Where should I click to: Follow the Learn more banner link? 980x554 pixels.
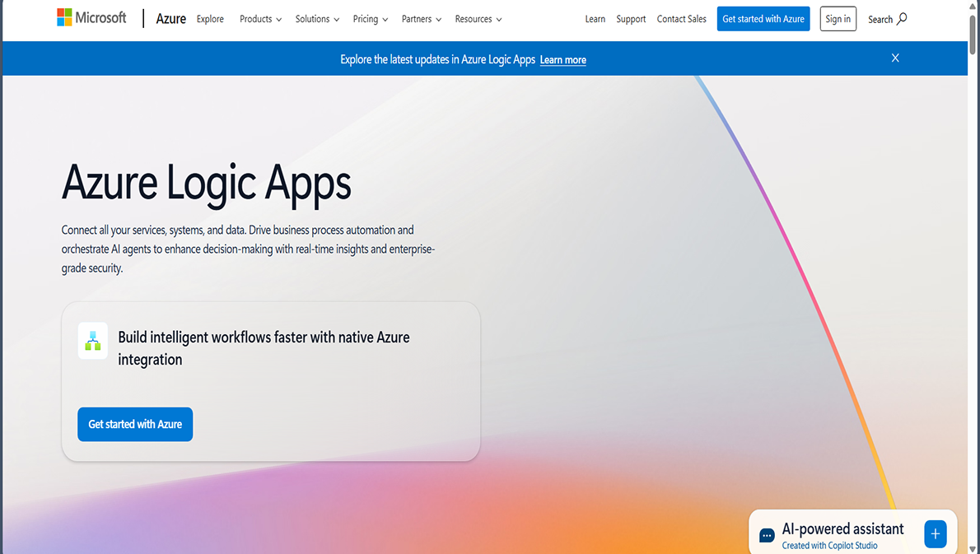[x=563, y=60]
